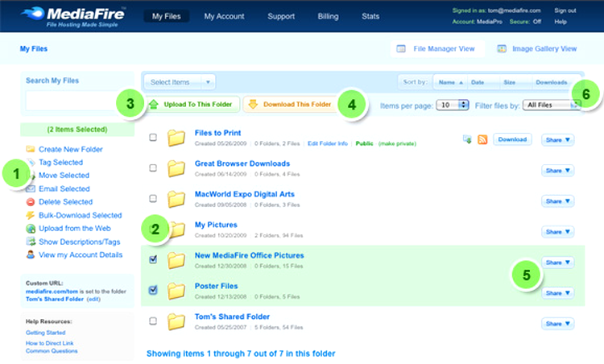604x364 pixels.
Task: Click the Sign out link
Action: [565, 10]
